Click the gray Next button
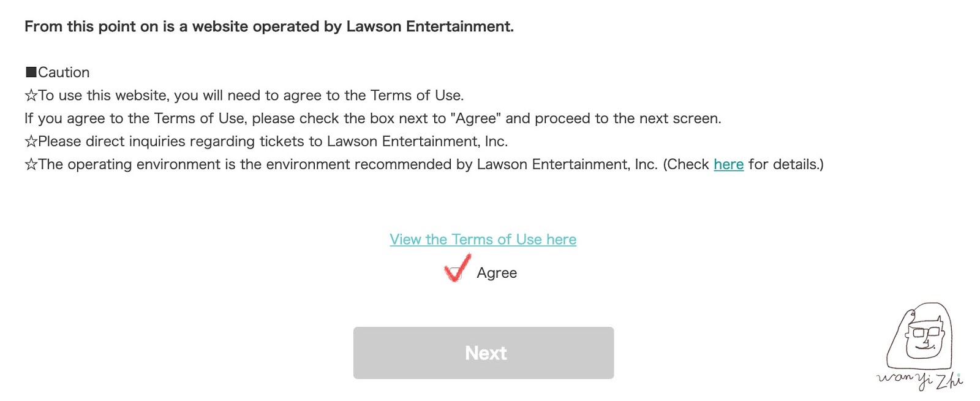The width and height of the screenshot is (980, 401). [x=483, y=353]
